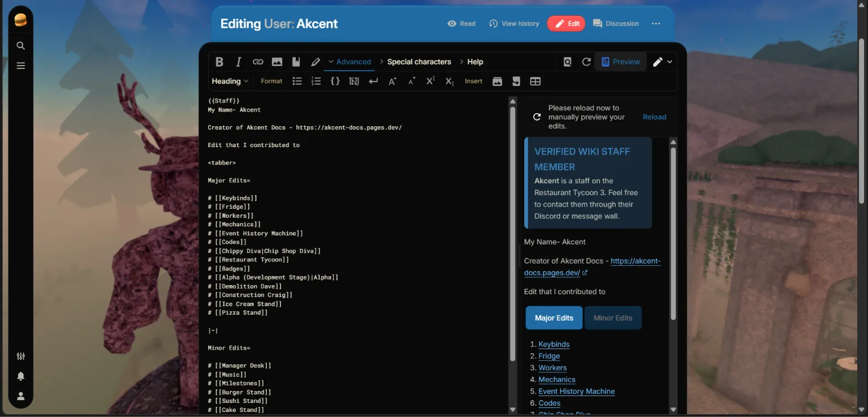Click the {{Staff}} line in editor
This screenshot has height=417, width=868.
pyautogui.click(x=223, y=101)
